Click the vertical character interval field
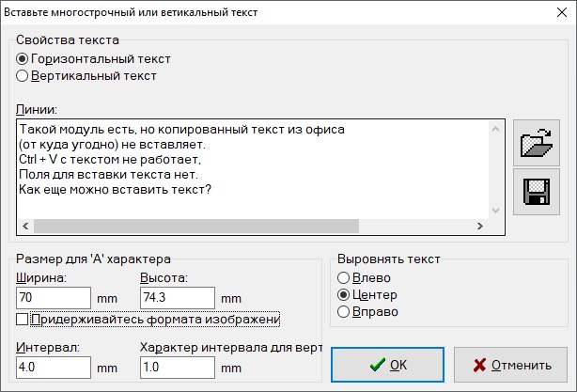 [x=178, y=366]
